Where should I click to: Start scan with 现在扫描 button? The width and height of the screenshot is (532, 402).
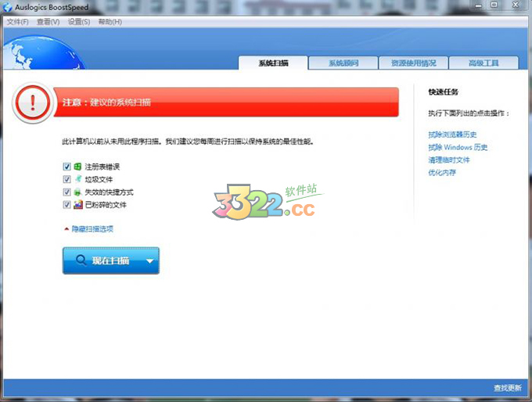click(x=110, y=260)
